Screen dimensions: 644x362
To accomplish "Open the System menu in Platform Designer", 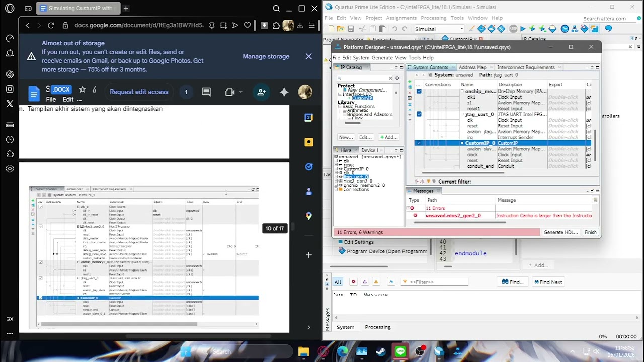I will tap(361, 58).
